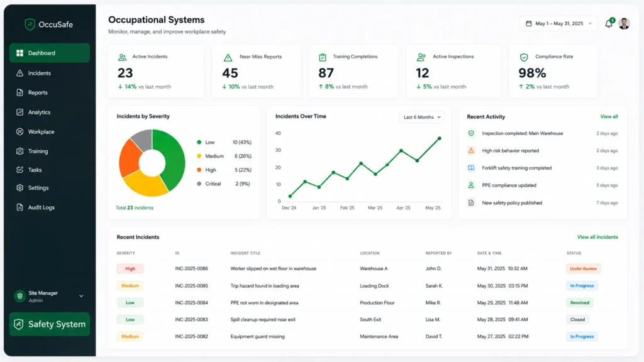The height and width of the screenshot is (362, 644).
Task: Click the Resolved status badge
Action: (579, 302)
